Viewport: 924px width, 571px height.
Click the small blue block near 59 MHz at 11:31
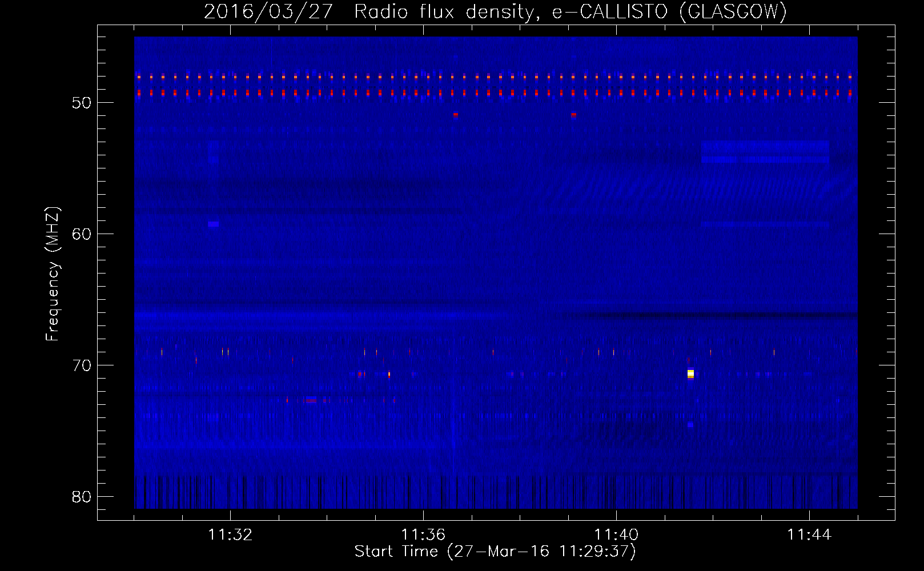(214, 224)
